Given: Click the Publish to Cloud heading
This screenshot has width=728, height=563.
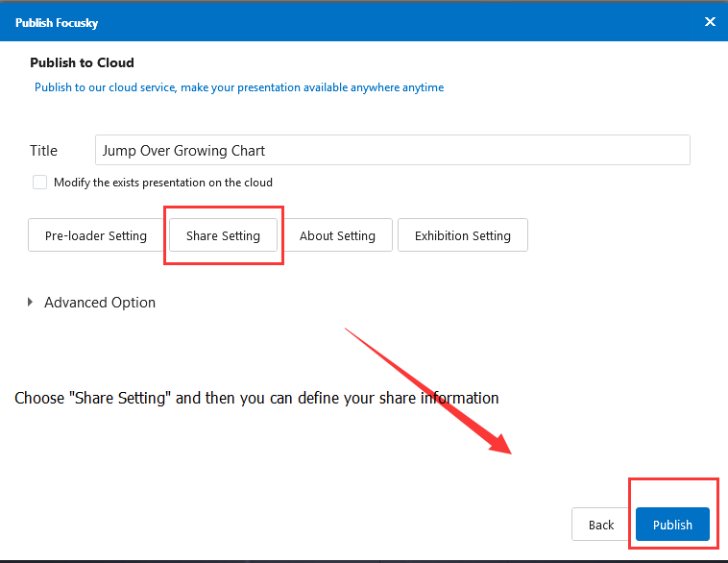Looking at the screenshot, I should tap(83, 62).
